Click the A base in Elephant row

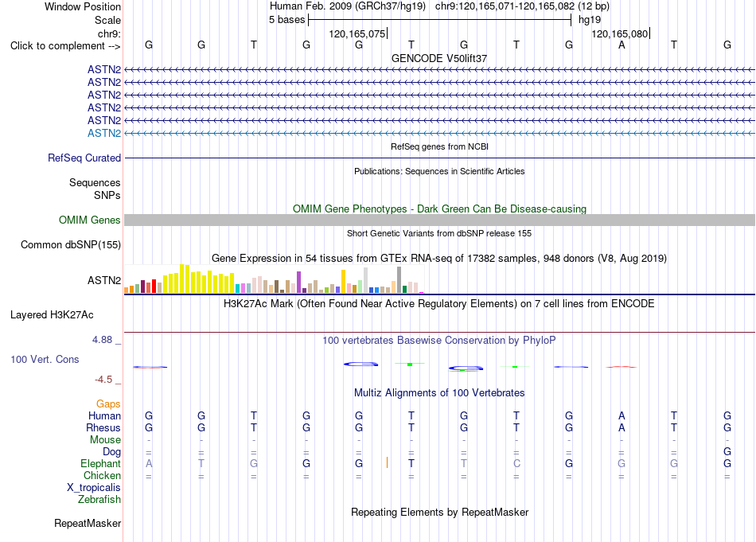pos(149,463)
